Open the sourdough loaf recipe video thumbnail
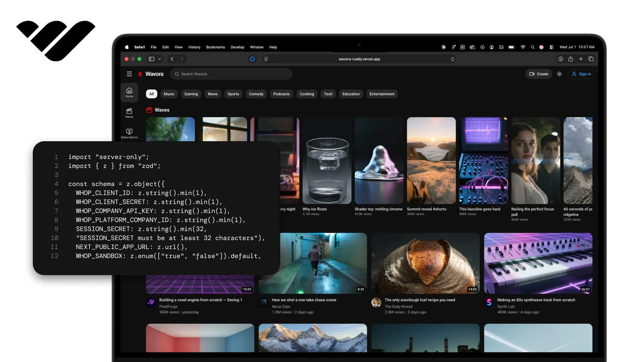Screen dimensions: 644x362 click(425, 263)
